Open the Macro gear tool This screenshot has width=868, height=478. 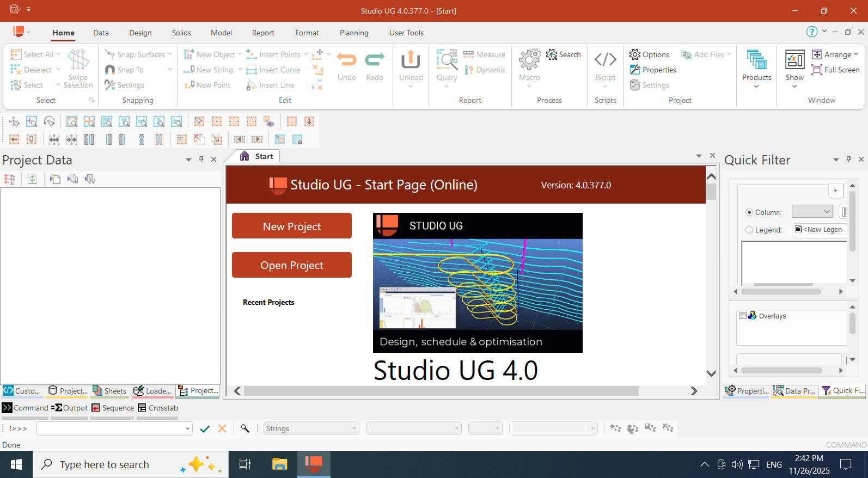(x=529, y=60)
